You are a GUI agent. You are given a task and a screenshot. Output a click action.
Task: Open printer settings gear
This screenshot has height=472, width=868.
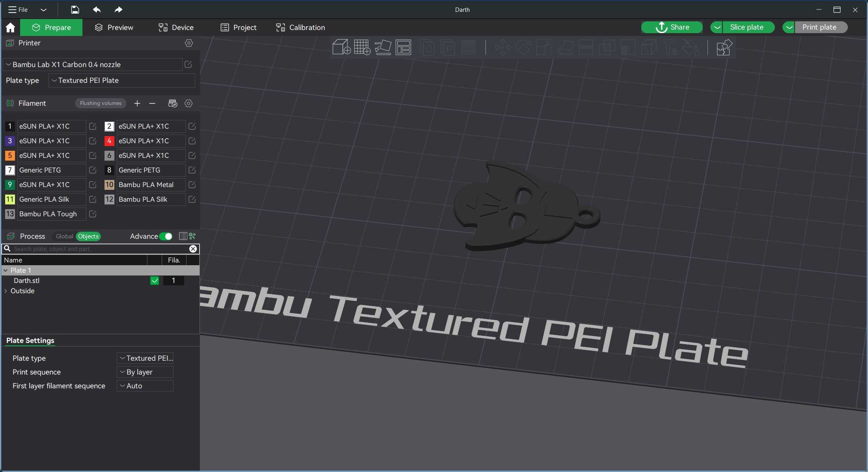189,43
